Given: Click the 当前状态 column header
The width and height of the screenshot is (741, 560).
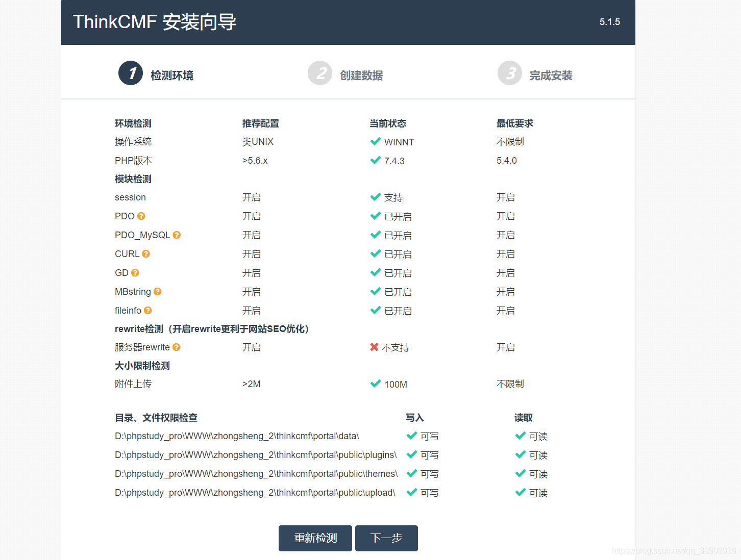Looking at the screenshot, I should pyautogui.click(x=388, y=123).
